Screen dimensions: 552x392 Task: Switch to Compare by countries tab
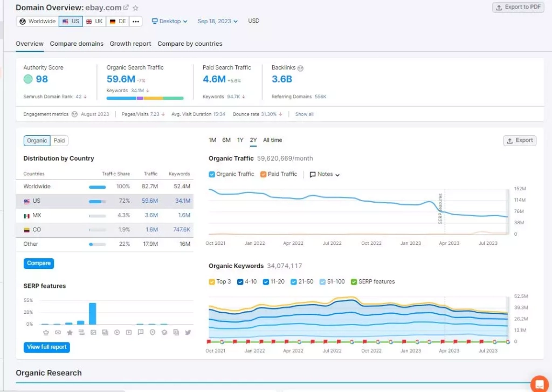(190, 44)
